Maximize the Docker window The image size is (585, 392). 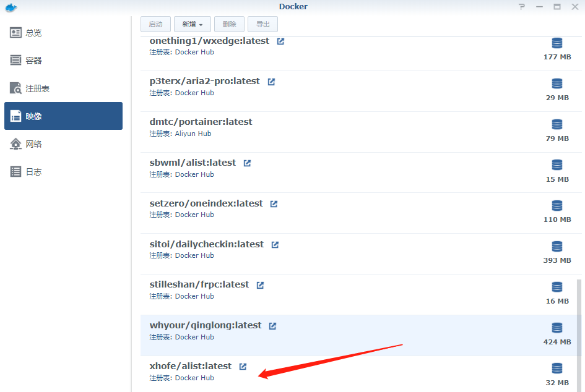point(557,7)
